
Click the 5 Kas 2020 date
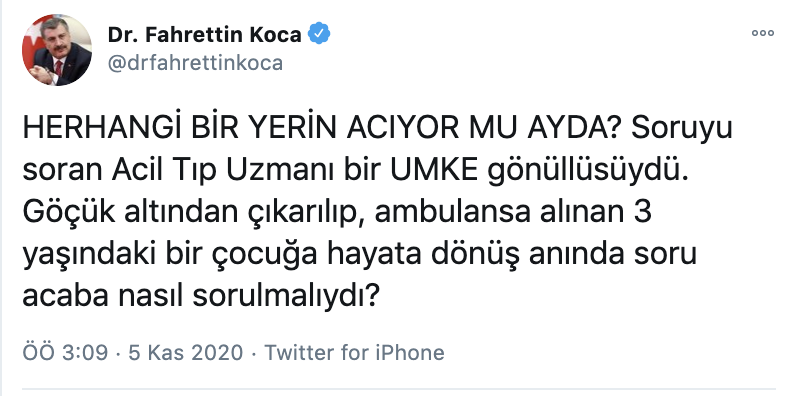click(186, 352)
